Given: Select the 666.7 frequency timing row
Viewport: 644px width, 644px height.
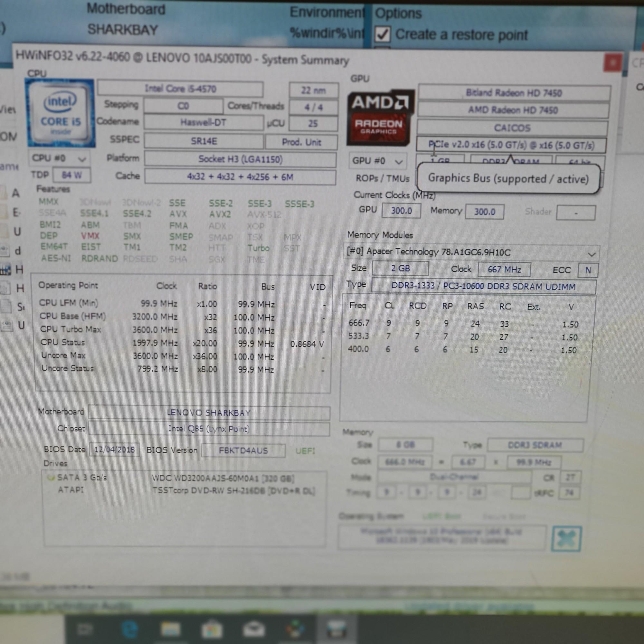Looking at the screenshot, I should click(464, 324).
